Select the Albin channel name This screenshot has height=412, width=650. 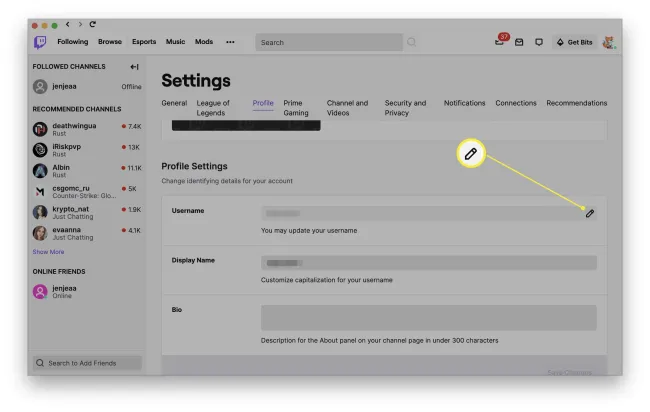coord(61,167)
